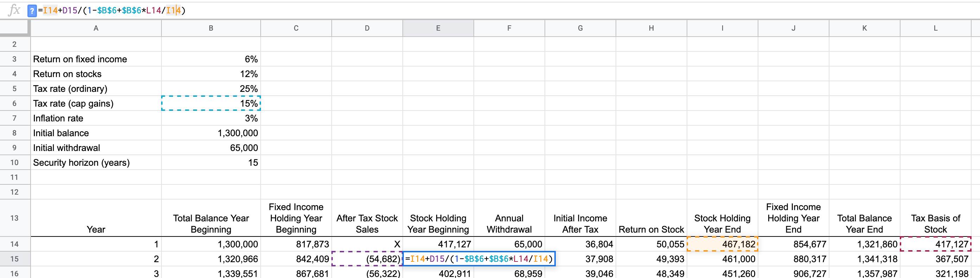Click 'Initial withdrawal' label cell
Screen dimensions: 980x278
point(96,148)
